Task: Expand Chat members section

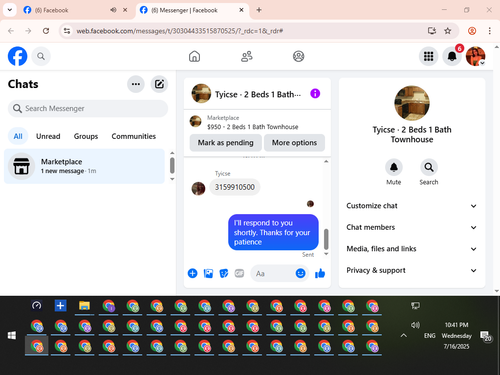Action: pos(412,227)
